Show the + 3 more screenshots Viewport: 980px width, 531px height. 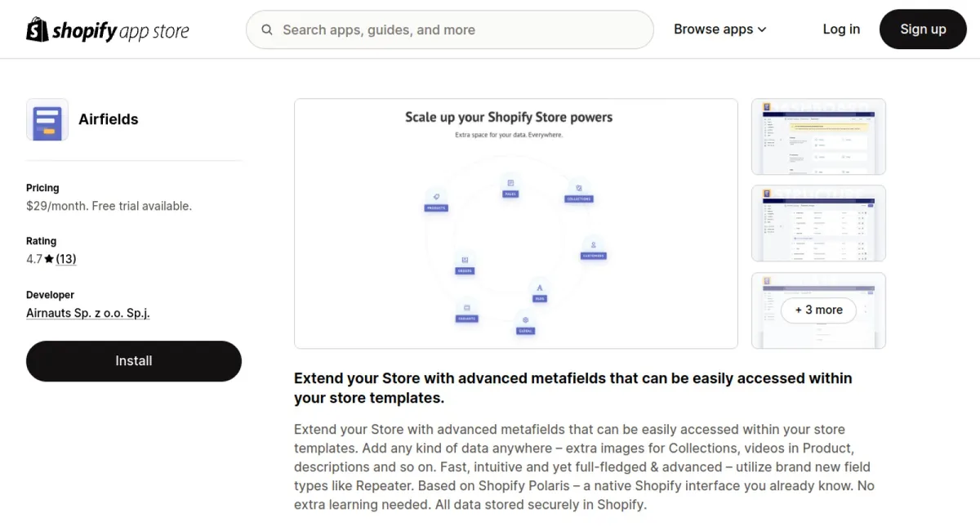[x=818, y=310]
